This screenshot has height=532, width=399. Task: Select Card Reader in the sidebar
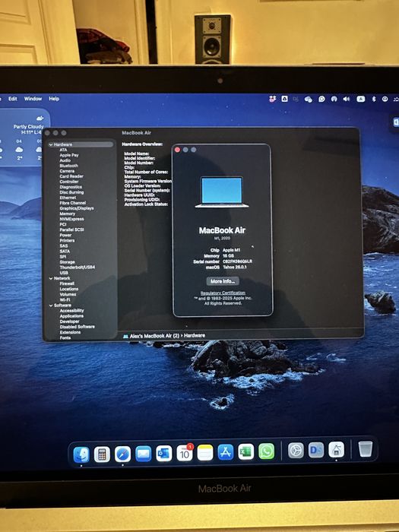(x=71, y=176)
